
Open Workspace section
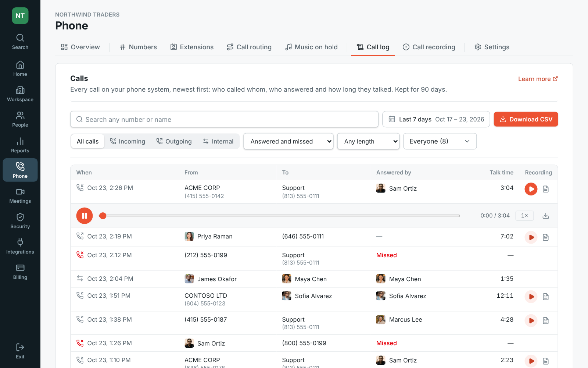point(20,94)
